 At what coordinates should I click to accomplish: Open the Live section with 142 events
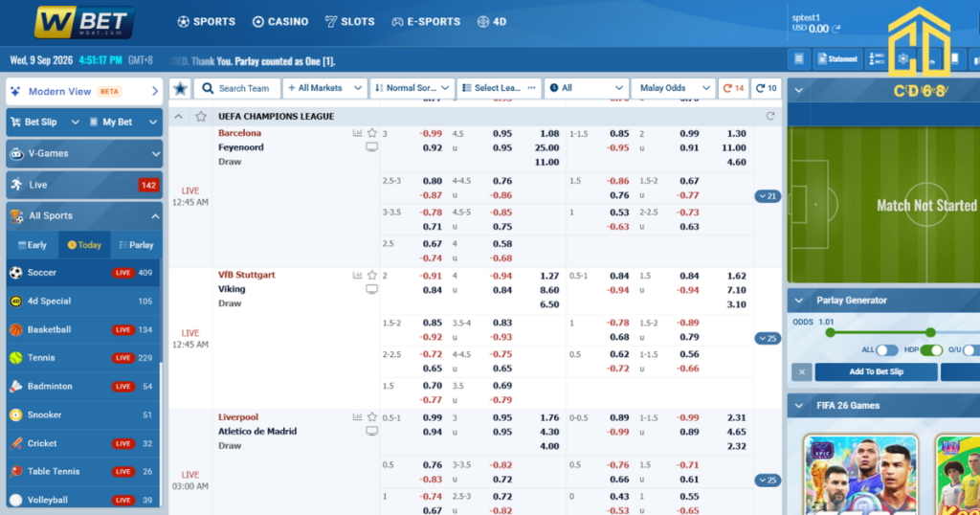(84, 185)
